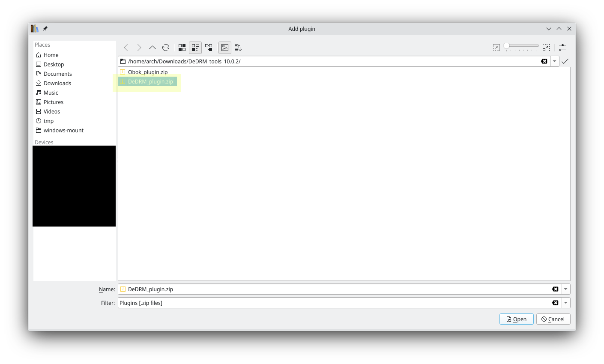Go up to the parent folder

(152, 48)
